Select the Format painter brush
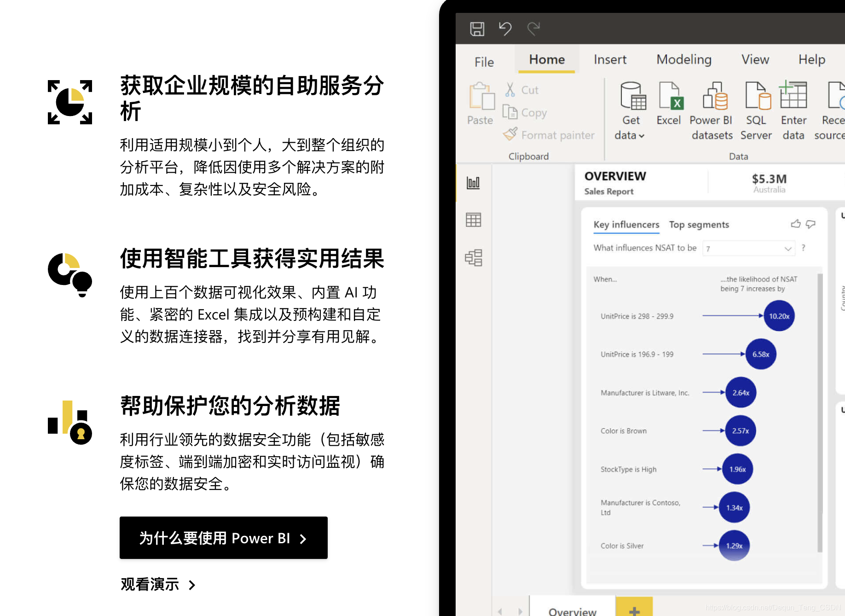845x616 pixels. [x=510, y=134]
